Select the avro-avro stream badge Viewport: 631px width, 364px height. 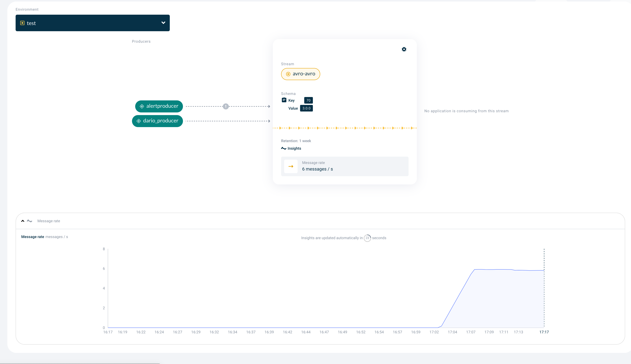pos(300,74)
